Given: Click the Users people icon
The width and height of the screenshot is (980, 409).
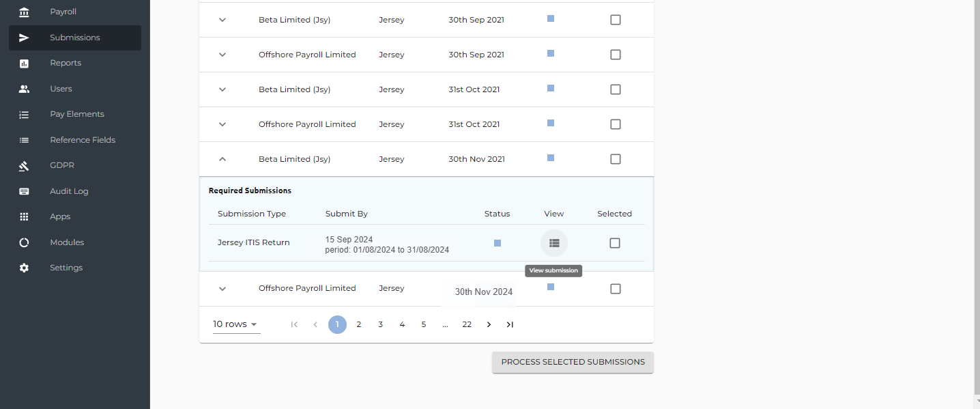Looking at the screenshot, I should click(24, 89).
